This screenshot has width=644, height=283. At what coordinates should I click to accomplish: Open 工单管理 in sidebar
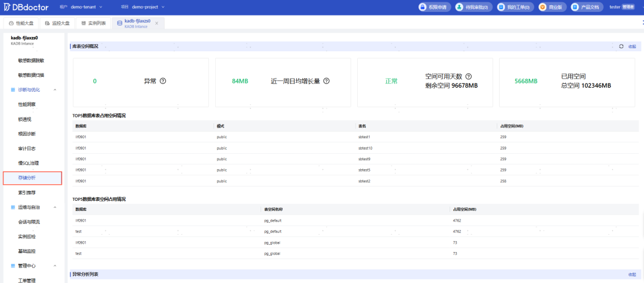(x=27, y=281)
